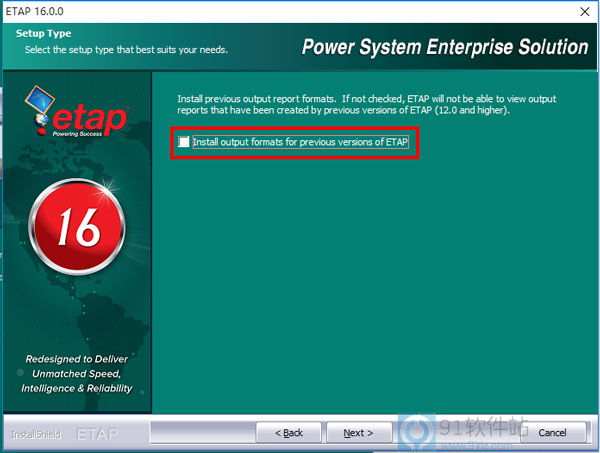
Task: Click the 'Power System Enterprise Solution' banner
Action: (445, 47)
